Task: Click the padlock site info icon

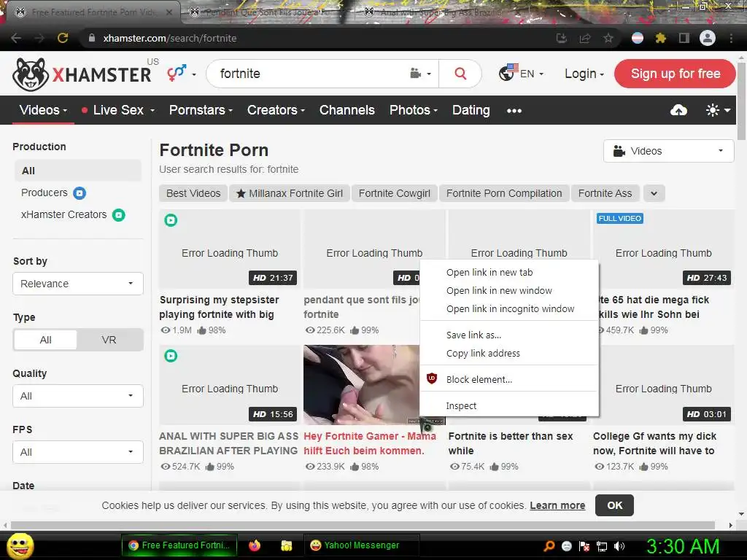Action: click(x=91, y=38)
